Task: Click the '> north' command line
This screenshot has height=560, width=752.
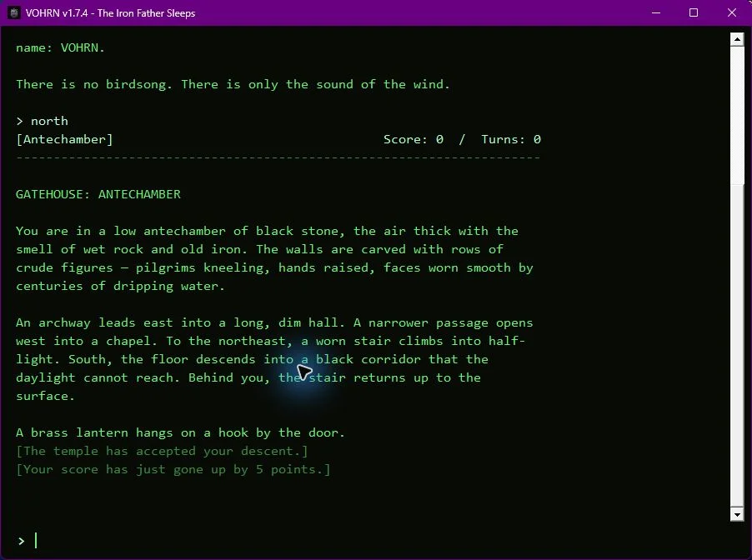Action: coord(43,121)
